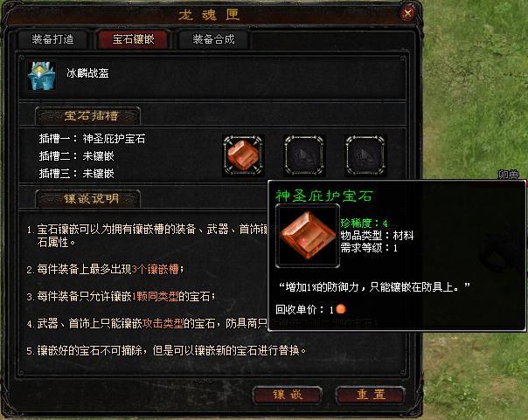
Task: Select the orange gem in slot one
Action: pos(243,155)
